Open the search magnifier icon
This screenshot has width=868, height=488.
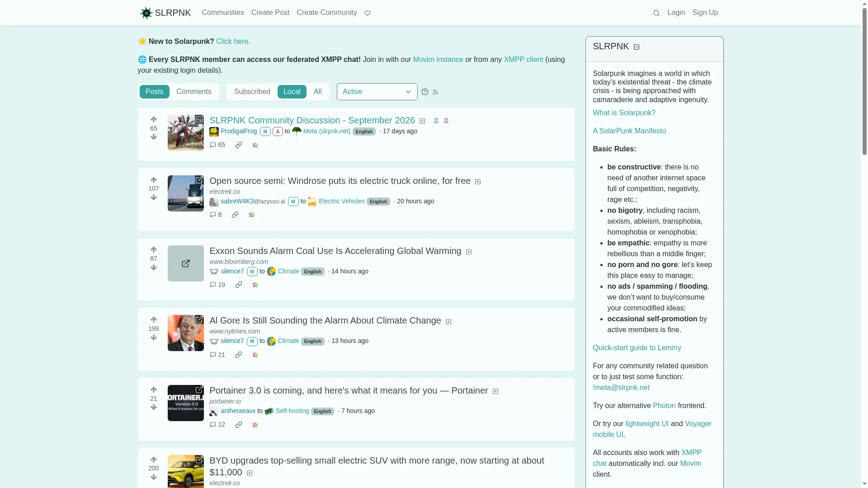tap(656, 13)
